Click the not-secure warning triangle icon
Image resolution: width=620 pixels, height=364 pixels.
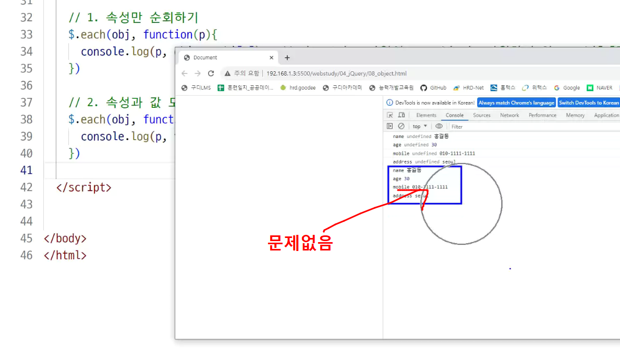click(x=227, y=73)
